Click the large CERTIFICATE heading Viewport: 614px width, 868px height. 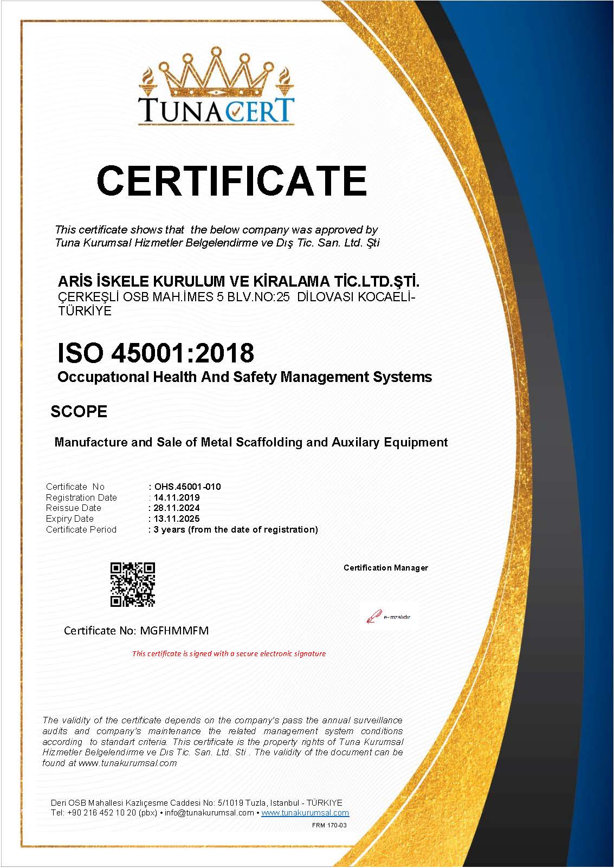click(x=232, y=180)
